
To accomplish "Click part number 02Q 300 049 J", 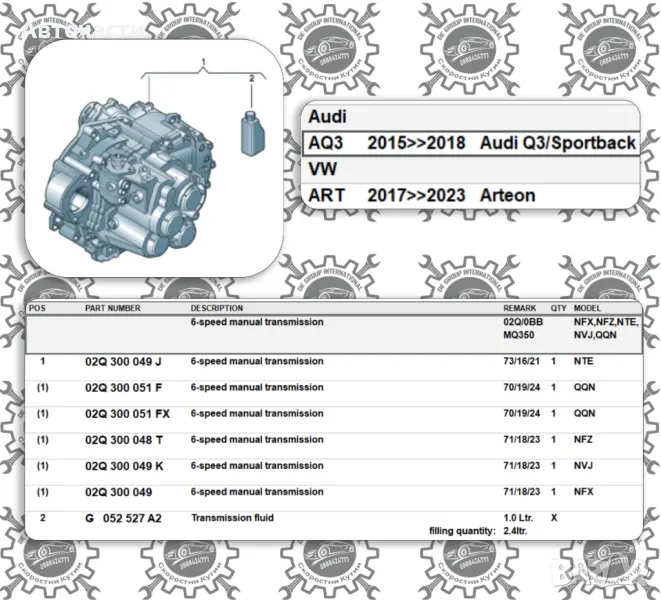I will [x=123, y=361].
